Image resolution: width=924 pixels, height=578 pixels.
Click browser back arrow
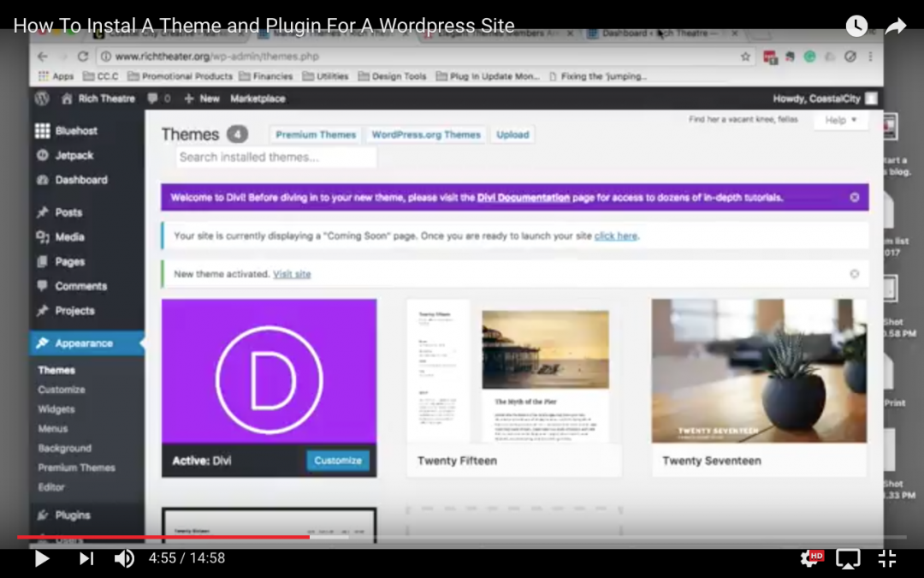coord(43,57)
